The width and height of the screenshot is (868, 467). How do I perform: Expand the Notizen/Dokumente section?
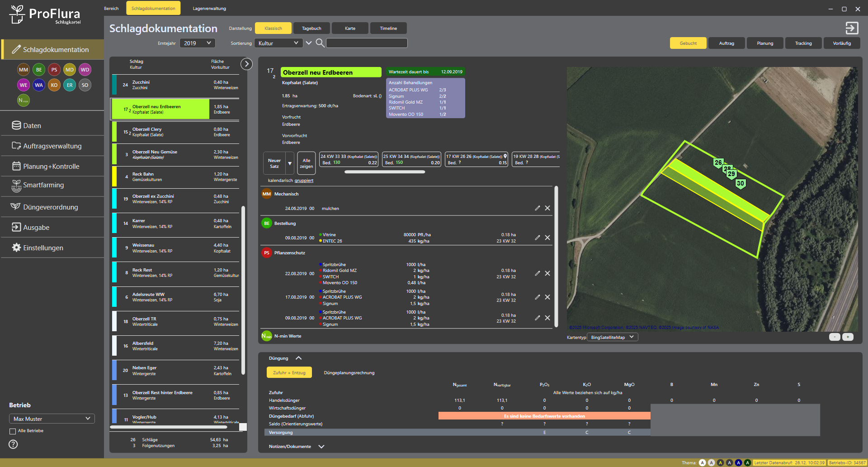tap(321, 447)
